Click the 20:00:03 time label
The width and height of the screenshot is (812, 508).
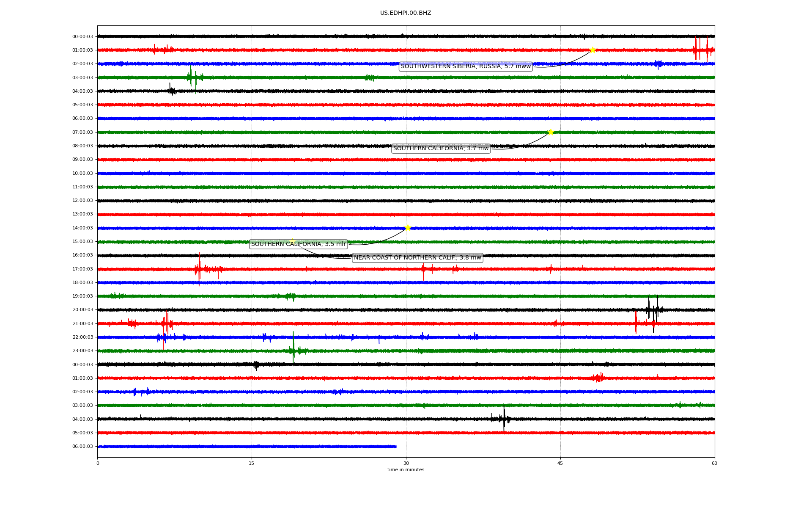pyautogui.click(x=82, y=310)
